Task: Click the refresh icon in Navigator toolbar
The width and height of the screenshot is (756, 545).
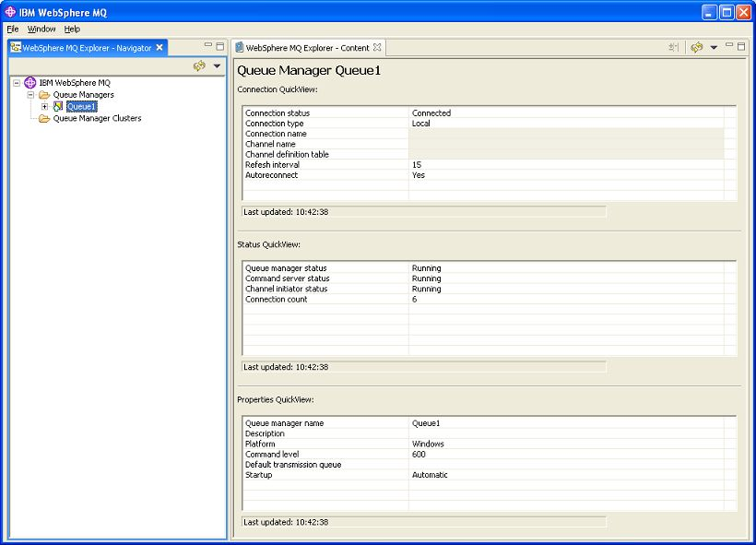Action: [199, 65]
